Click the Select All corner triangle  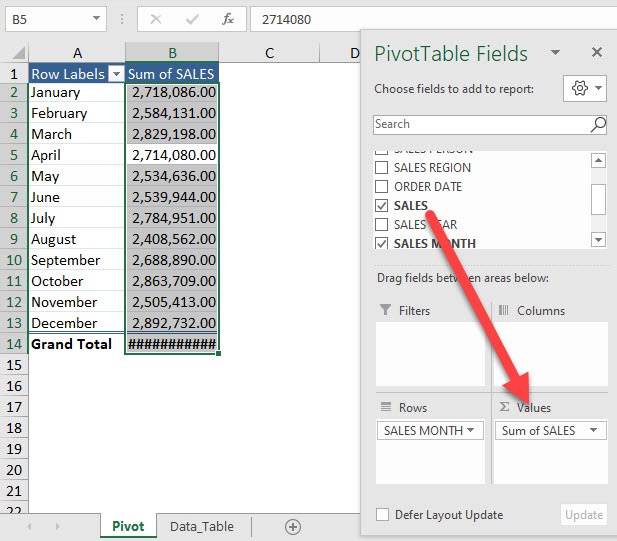(18, 52)
